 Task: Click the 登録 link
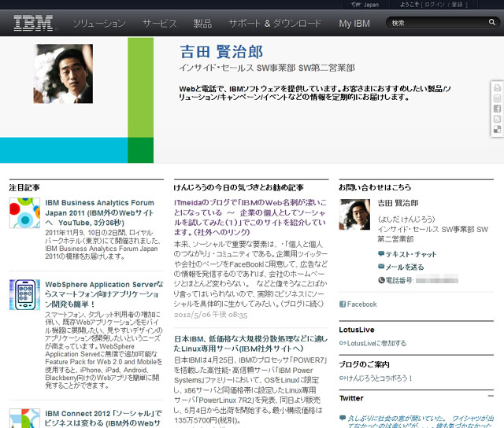point(457,5)
